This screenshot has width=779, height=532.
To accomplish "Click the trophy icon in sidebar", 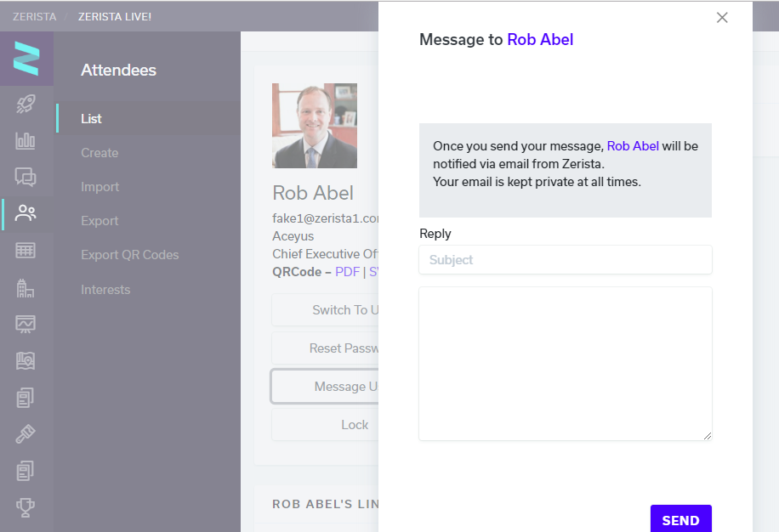I will click(x=26, y=507).
